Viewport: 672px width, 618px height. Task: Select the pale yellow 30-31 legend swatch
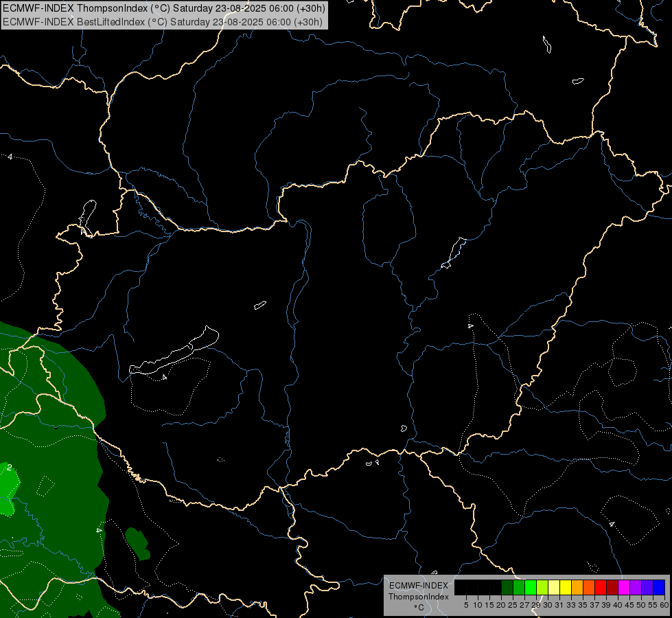[554, 588]
